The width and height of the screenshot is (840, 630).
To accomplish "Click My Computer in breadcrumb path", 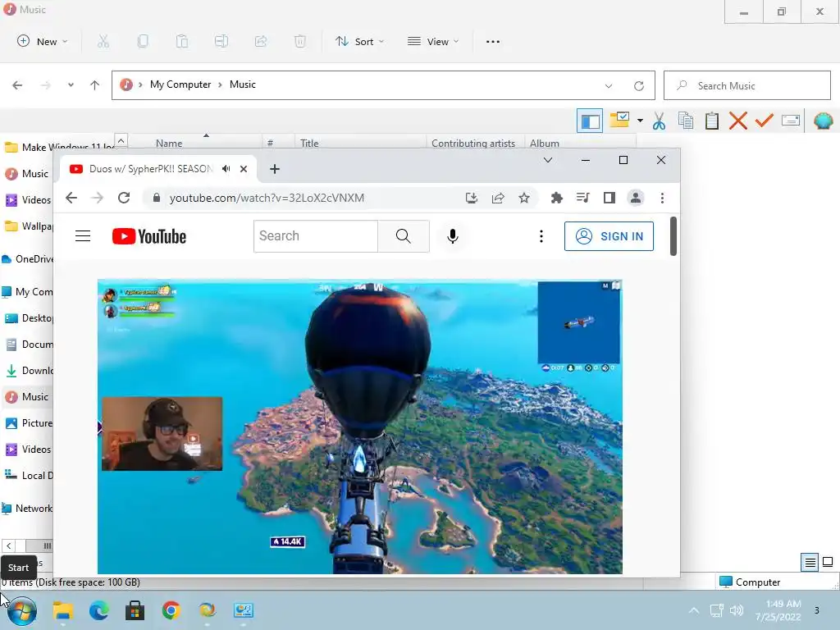I will 180,84.
